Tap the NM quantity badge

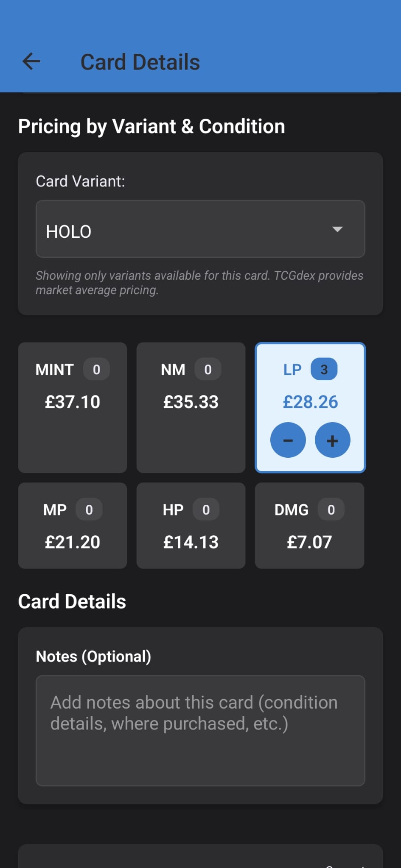pyautogui.click(x=208, y=369)
